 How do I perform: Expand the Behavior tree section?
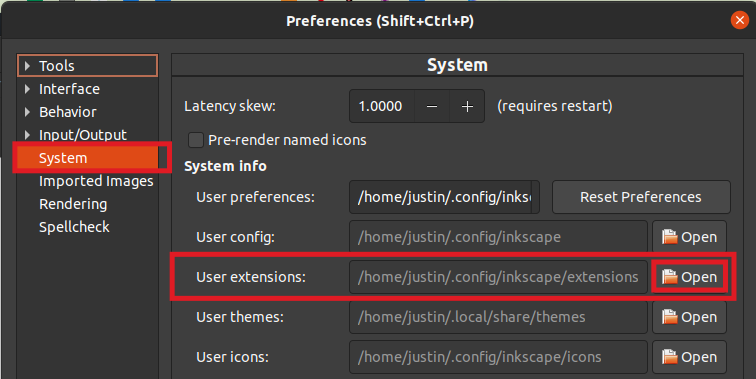pos(27,112)
